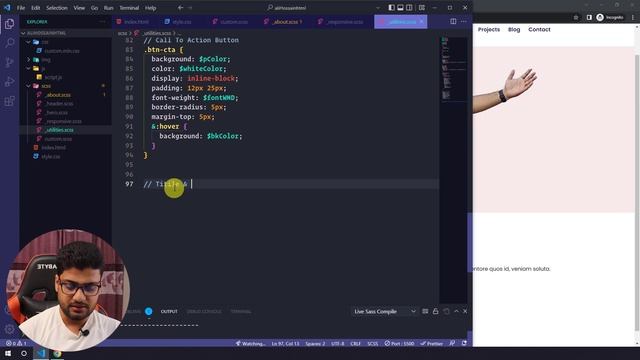Image resolution: width=640 pixels, height=360 pixels.
Task: Toggle secondary side bar layout icon
Action: [409, 7]
